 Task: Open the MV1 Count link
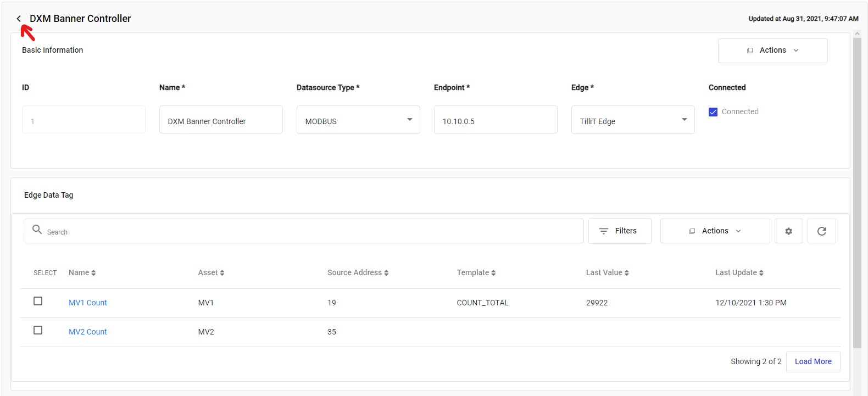pos(88,303)
